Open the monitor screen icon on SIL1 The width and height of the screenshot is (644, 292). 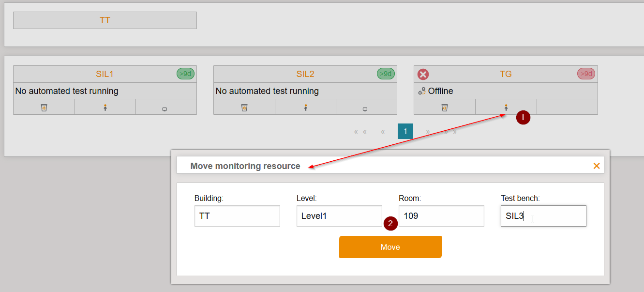pos(165,109)
